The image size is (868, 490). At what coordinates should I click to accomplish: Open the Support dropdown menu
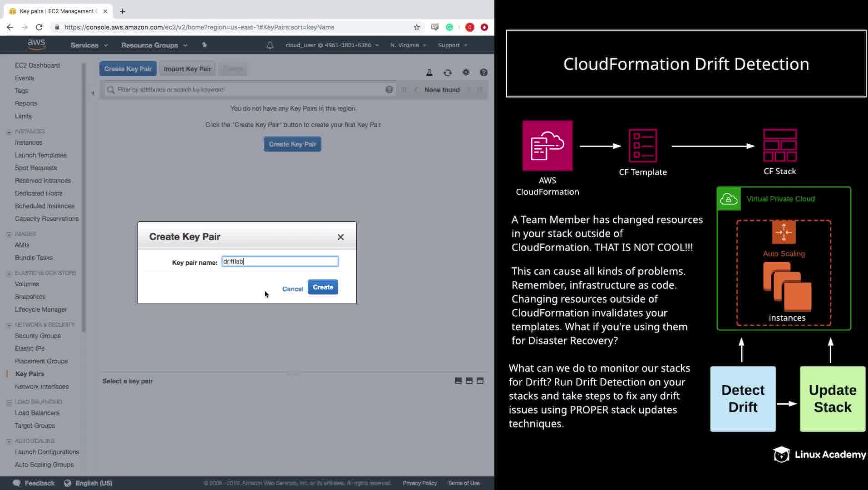pyautogui.click(x=452, y=45)
